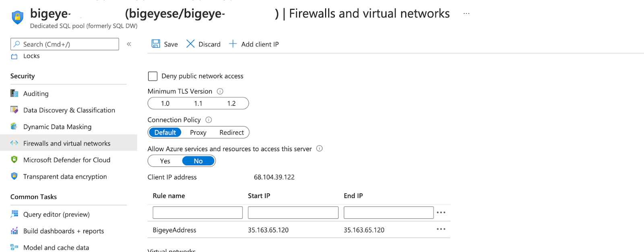Click the new Rule name field

(x=198, y=212)
